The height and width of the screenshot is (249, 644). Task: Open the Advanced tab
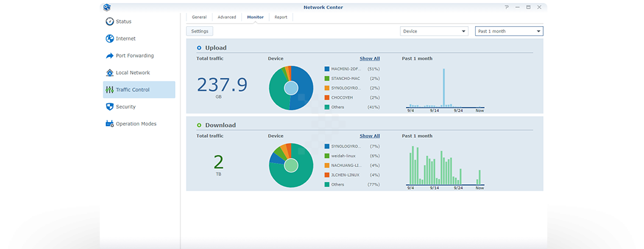[227, 17]
